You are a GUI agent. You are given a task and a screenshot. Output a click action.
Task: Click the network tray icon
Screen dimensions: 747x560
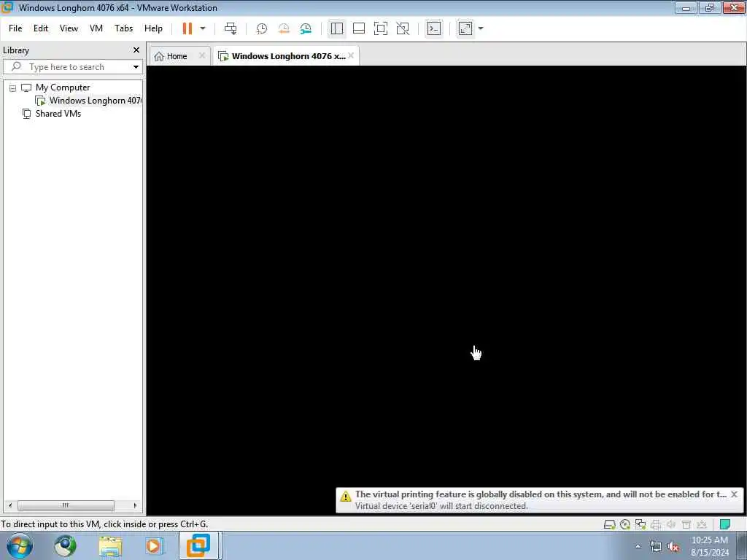(656, 547)
